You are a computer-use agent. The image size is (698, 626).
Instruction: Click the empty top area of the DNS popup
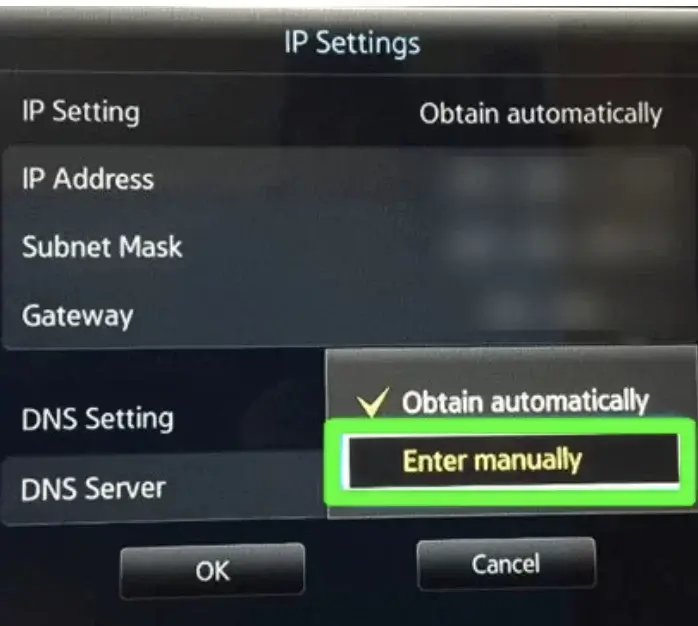click(x=511, y=366)
